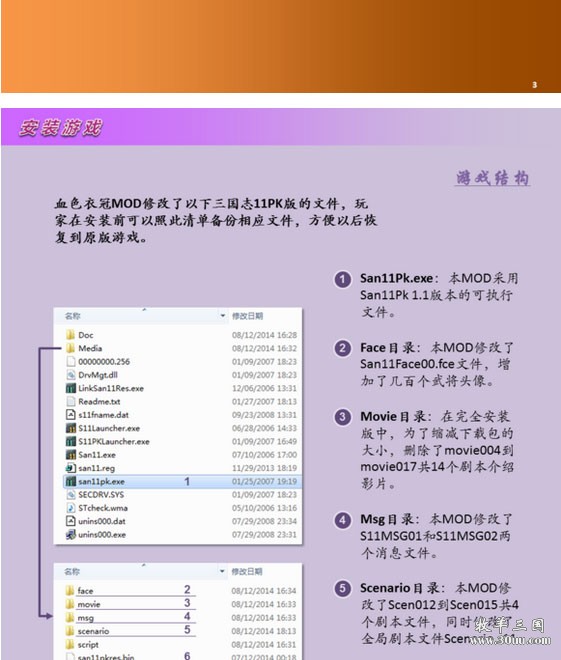Select the S11PKLauncher.exe program icon
Image resolution: width=561 pixels, height=660 pixels.
(71, 442)
